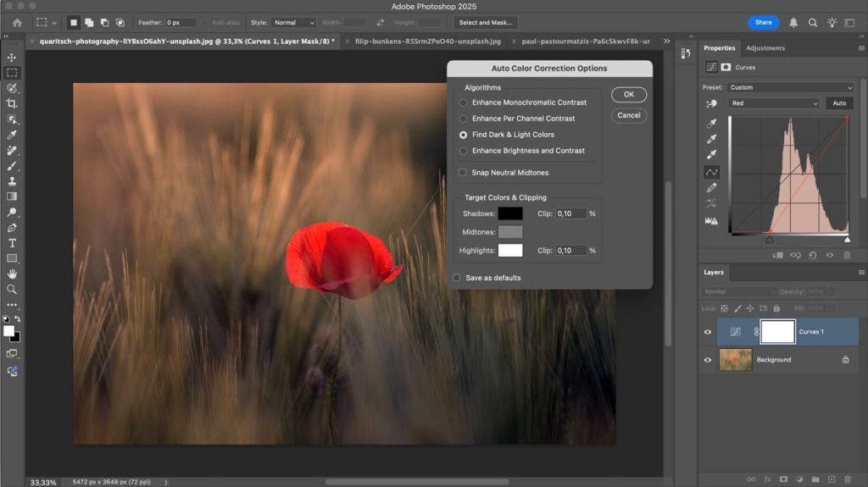Switch to paul-pastourmatzis document tab
868x487 pixels.
pos(585,41)
